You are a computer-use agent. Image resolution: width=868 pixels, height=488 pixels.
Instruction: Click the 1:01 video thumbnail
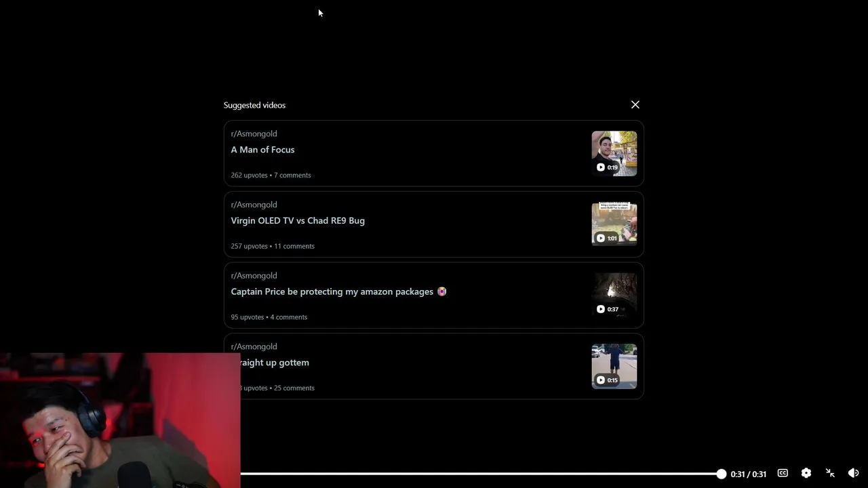614,224
